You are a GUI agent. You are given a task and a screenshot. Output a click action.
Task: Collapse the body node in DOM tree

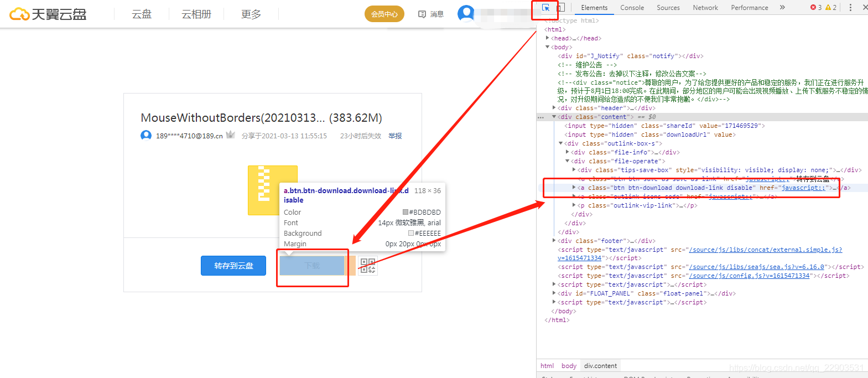pyautogui.click(x=548, y=47)
